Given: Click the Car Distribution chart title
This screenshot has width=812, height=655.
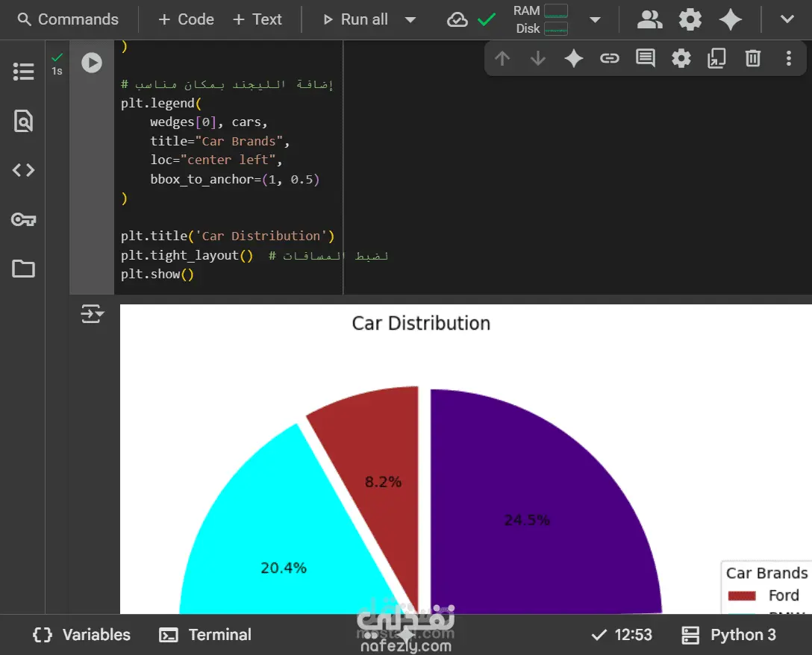Looking at the screenshot, I should click(x=421, y=324).
